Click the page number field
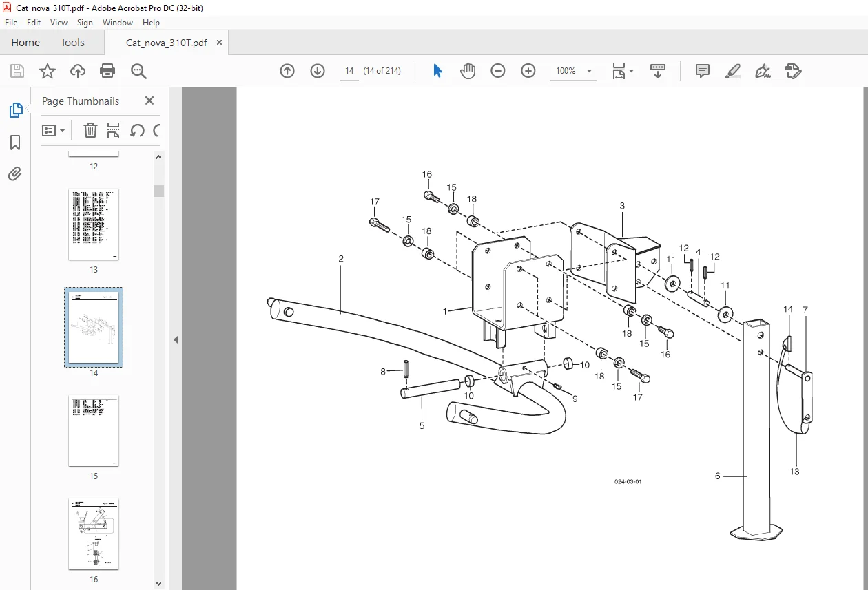This screenshot has width=868, height=590. pos(349,71)
